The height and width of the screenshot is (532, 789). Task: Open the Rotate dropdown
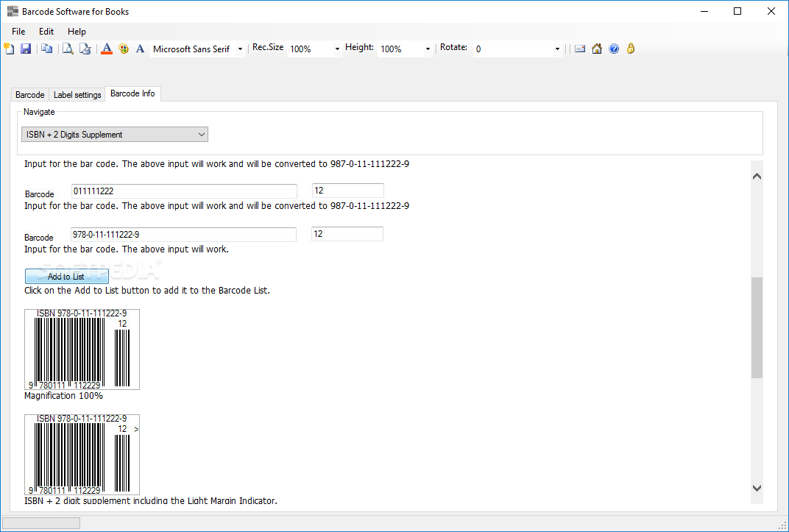coord(557,49)
